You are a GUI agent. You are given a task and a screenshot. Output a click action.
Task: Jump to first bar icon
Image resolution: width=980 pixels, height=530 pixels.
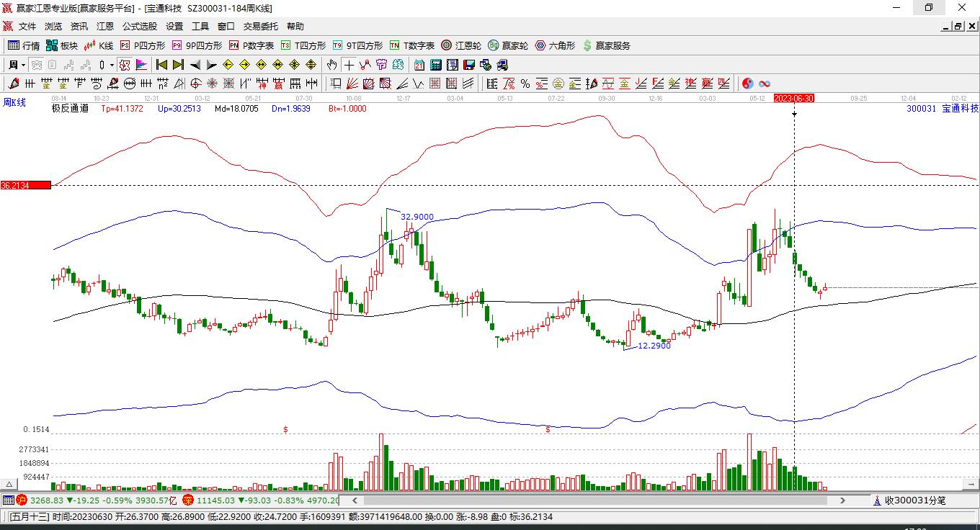click(162, 65)
